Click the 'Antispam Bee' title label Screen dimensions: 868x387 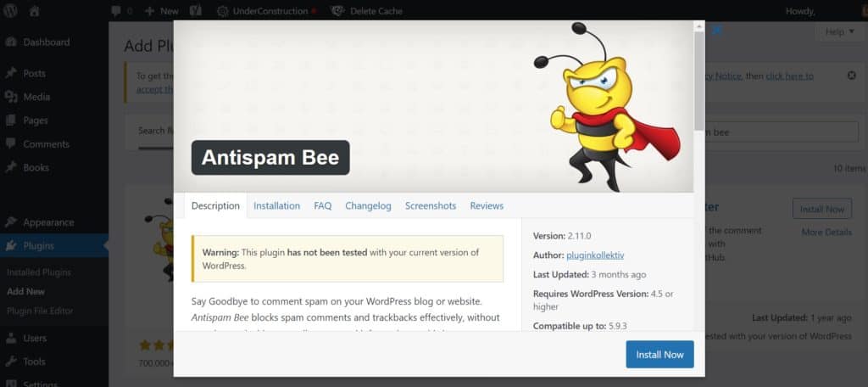click(x=270, y=158)
